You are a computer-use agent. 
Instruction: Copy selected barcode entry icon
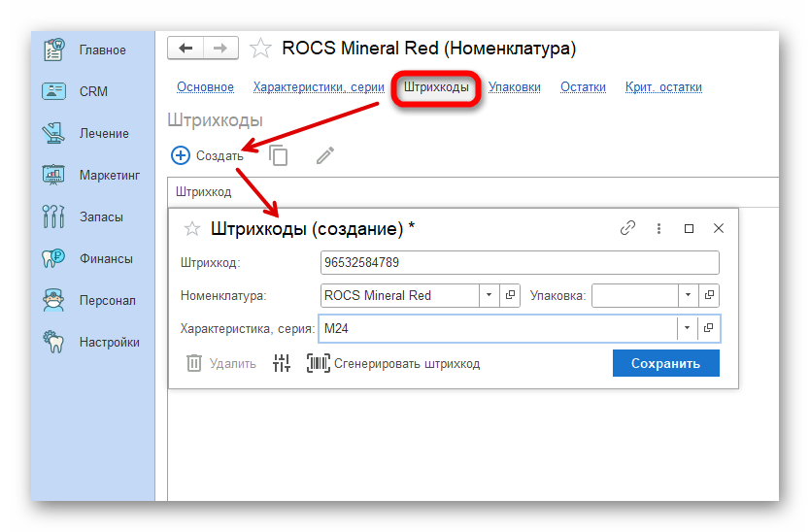tap(279, 155)
